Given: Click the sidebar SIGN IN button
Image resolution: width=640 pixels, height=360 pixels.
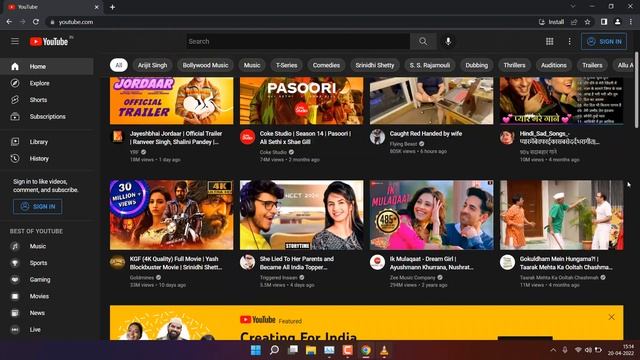Looking at the screenshot, I should tap(38, 207).
